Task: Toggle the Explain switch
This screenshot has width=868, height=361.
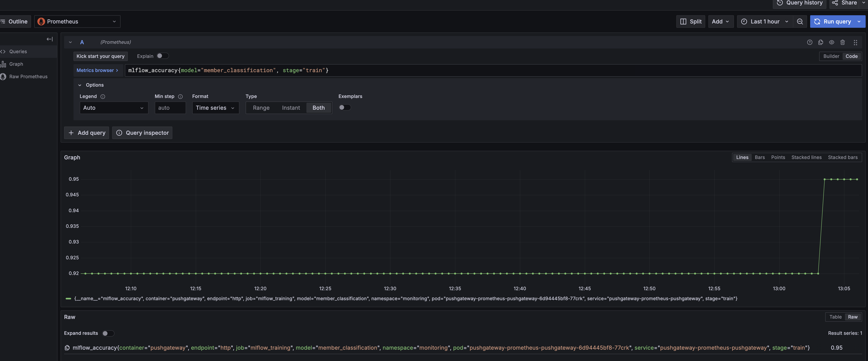Action: coord(162,56)
